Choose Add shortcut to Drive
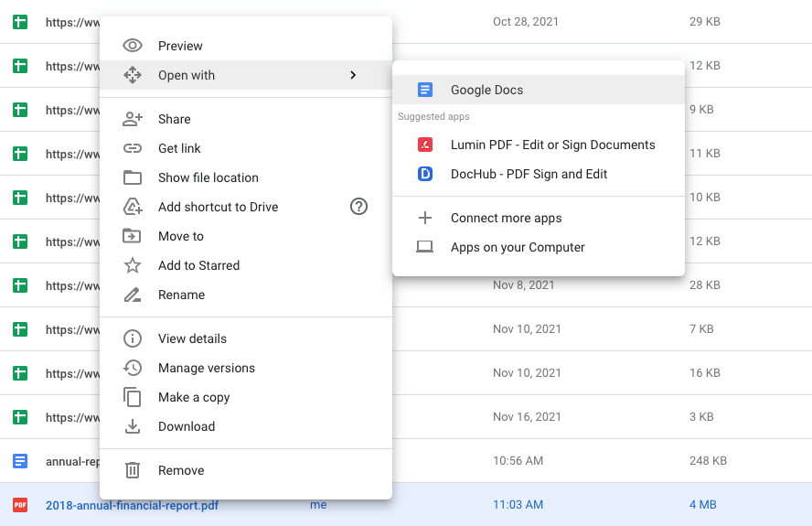The height and width of the screenshot is (526, 812). point(246,207)
